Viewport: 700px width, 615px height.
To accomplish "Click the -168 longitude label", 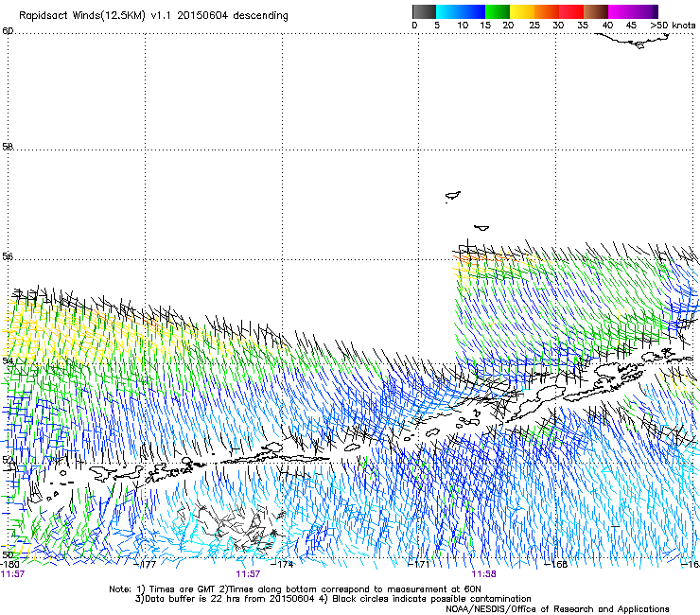I will coord(556,564).
